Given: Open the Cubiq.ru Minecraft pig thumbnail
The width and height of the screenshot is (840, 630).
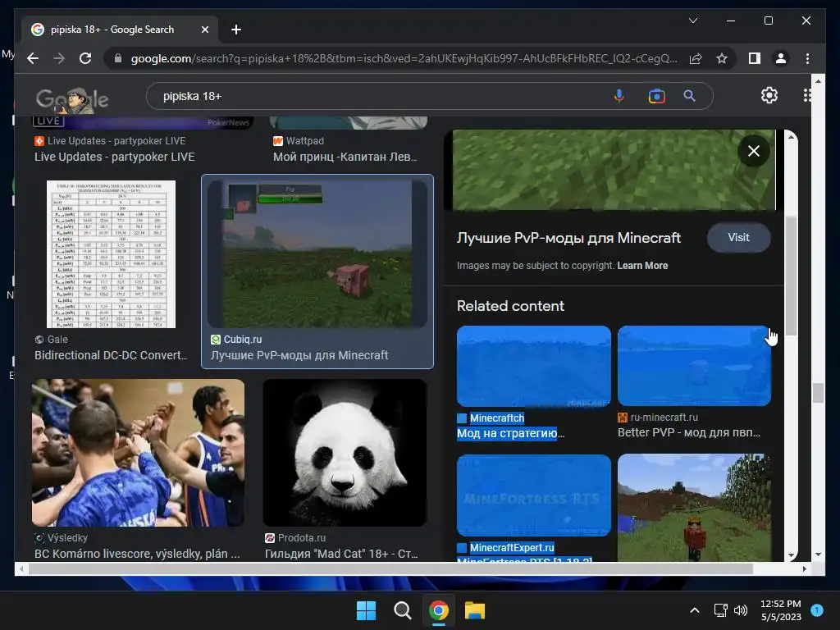Looking at the screenshot, I should [317, 254].
